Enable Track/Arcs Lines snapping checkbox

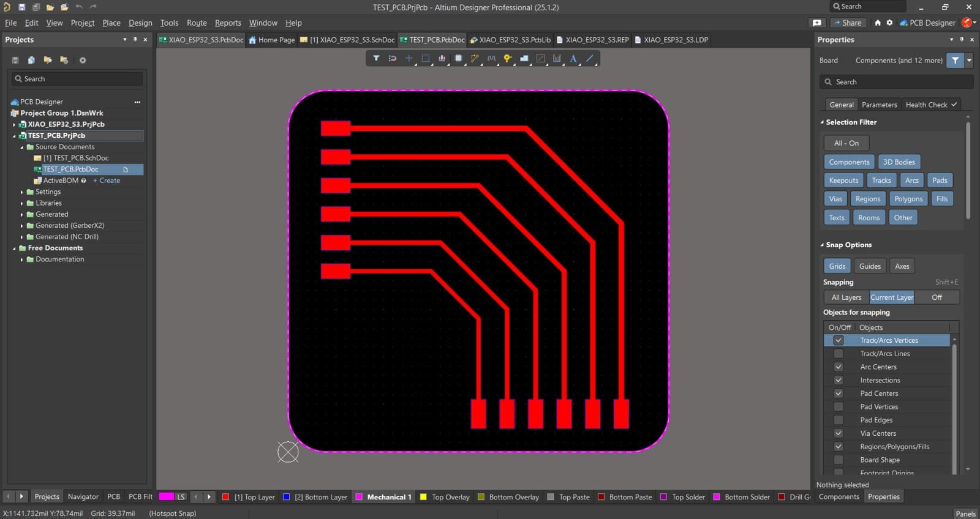click(x=839, y=354)
